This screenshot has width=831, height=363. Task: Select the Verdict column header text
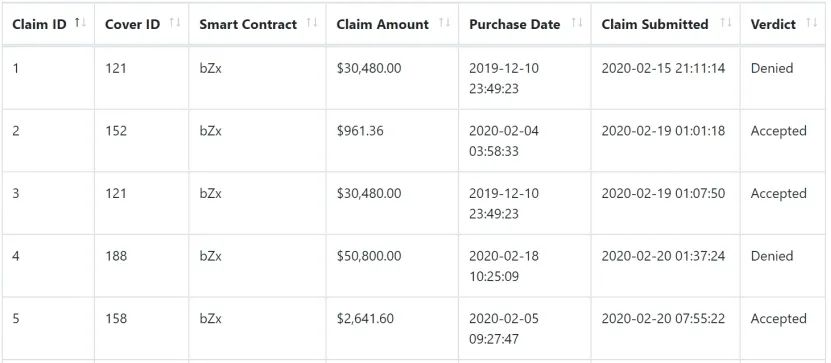(773, 24)
